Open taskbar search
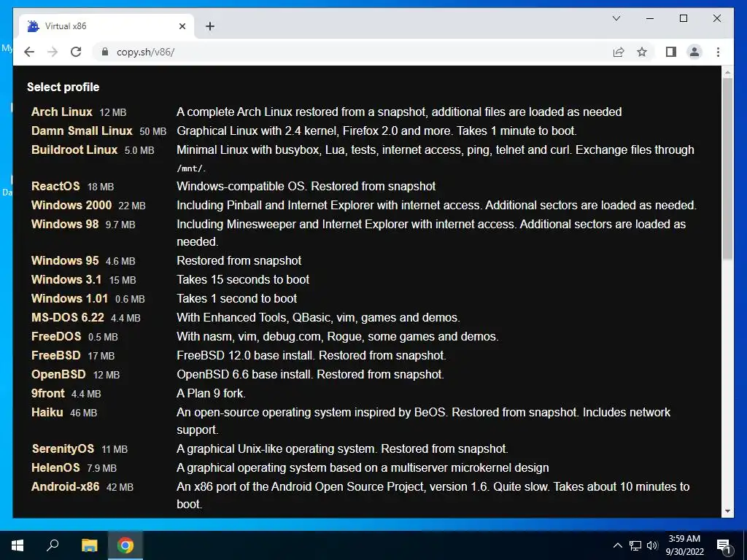This screenshot has height=560, width=747. (53, 545)
